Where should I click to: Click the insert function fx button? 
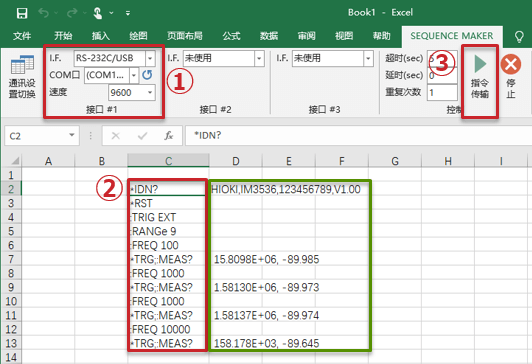pos(169,136)
